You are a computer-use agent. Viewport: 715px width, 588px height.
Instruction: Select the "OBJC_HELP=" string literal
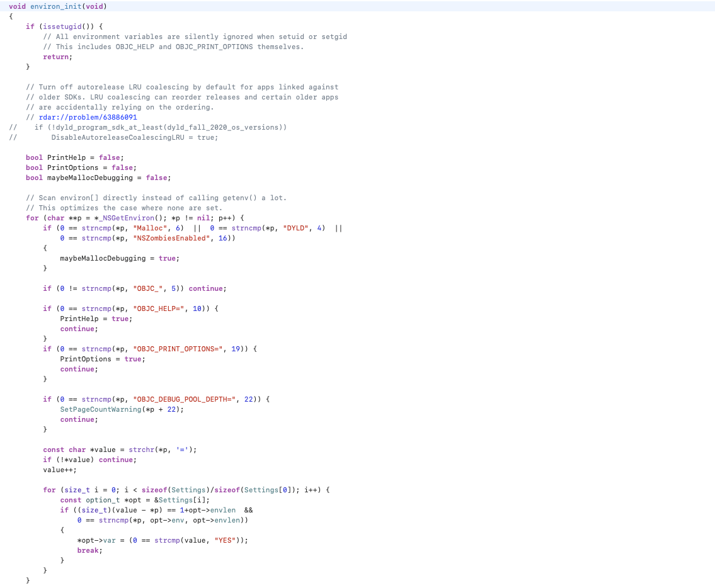159,308
